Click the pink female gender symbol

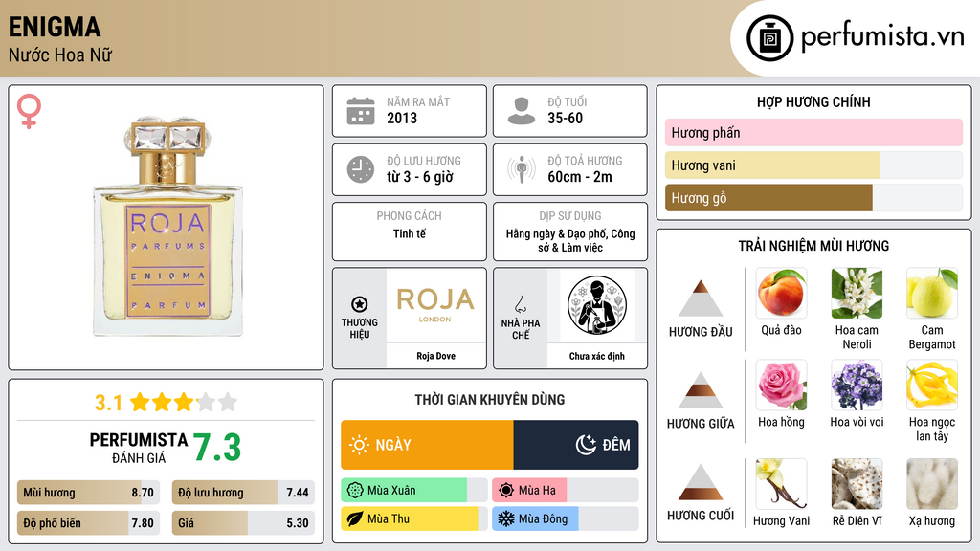coord(29,111)
